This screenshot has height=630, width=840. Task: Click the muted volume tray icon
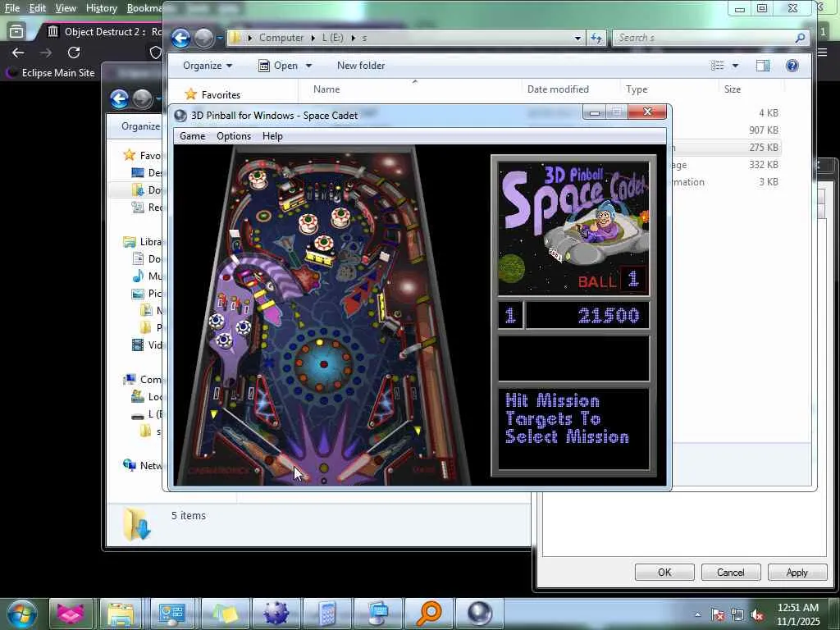click(x=757, y=614)
